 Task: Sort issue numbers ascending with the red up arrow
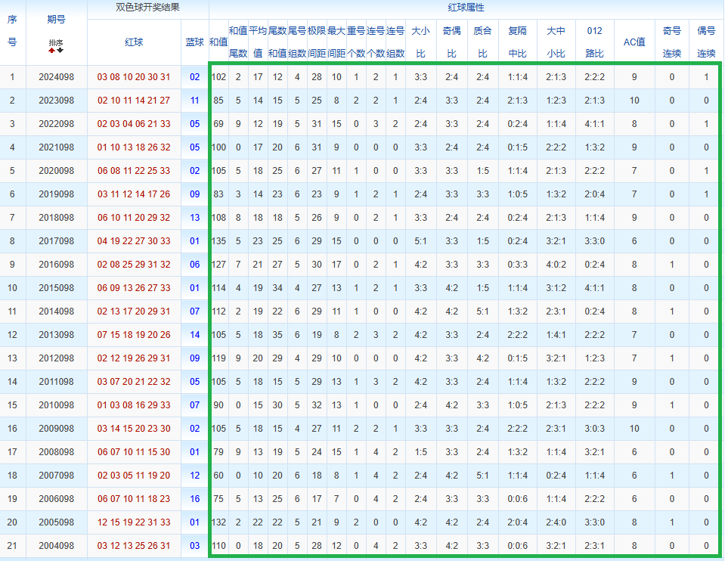click(x=52, y=50)
